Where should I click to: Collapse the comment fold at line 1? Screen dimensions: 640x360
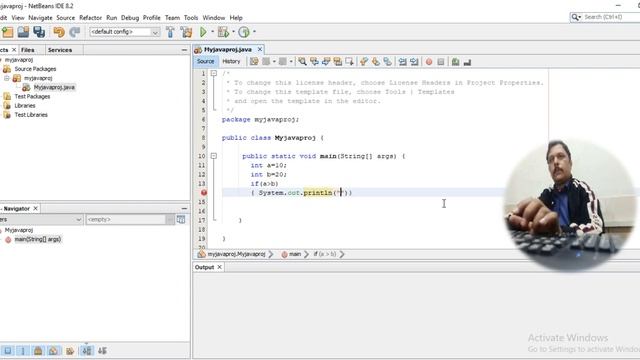[x=213, y=73]
